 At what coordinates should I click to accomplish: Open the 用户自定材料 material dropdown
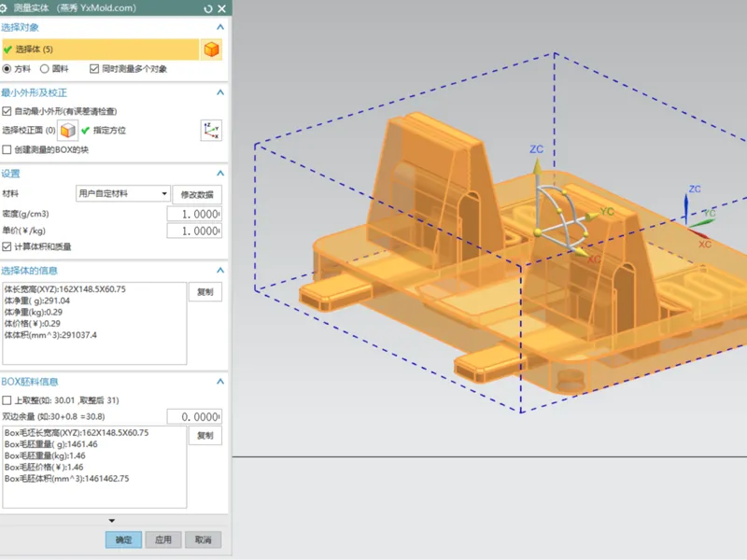click(x=123, y=193)
